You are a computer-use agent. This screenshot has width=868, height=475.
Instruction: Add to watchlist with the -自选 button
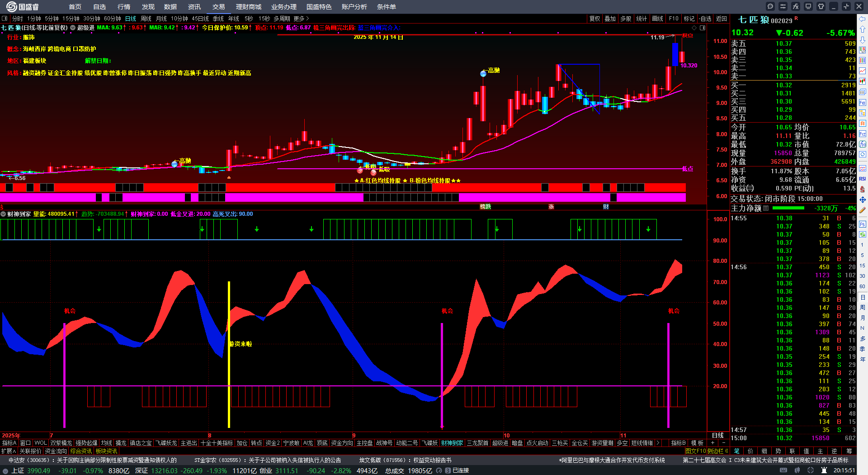click(x=705, y=19)
